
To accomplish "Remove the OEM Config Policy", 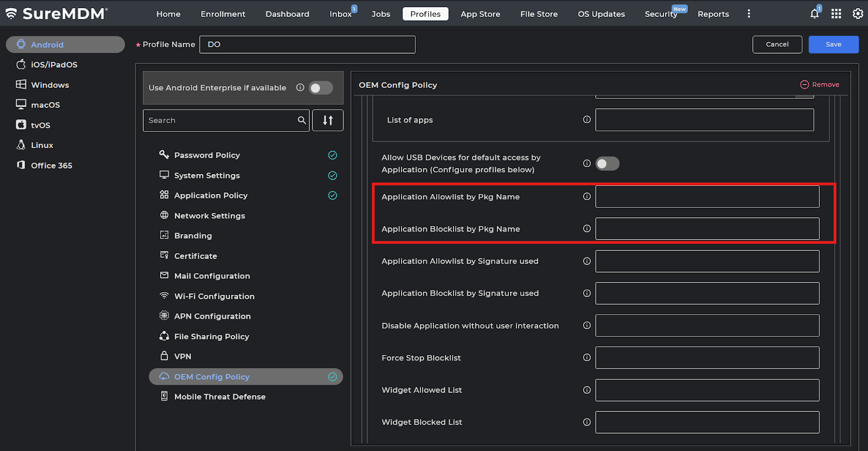I will pos(820,85).
